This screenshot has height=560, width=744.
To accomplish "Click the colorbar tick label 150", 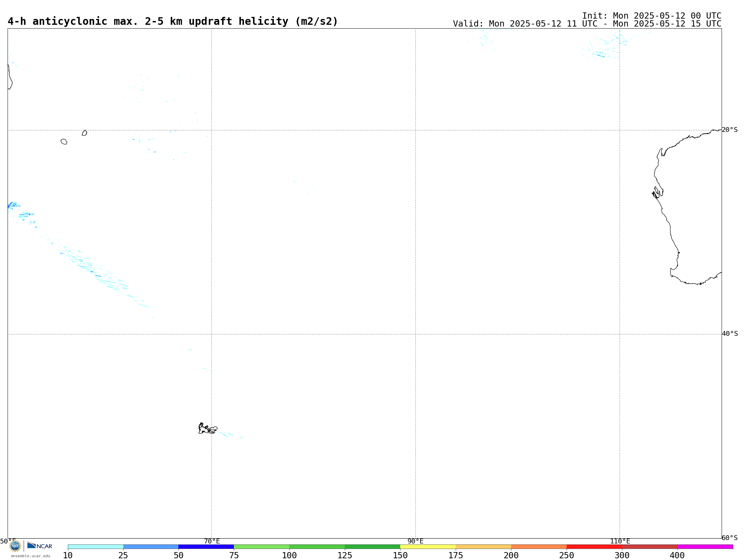I will tap(400, 556).
